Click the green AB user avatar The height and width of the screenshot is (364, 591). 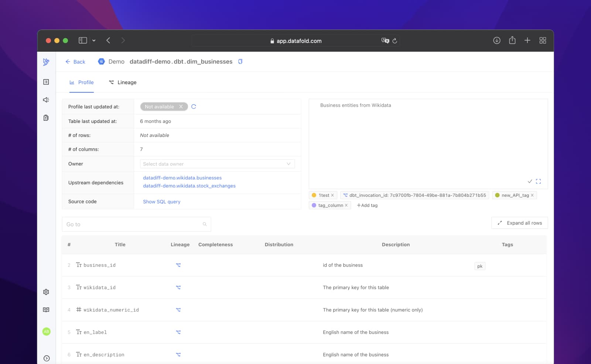click(x=47, y=332)
